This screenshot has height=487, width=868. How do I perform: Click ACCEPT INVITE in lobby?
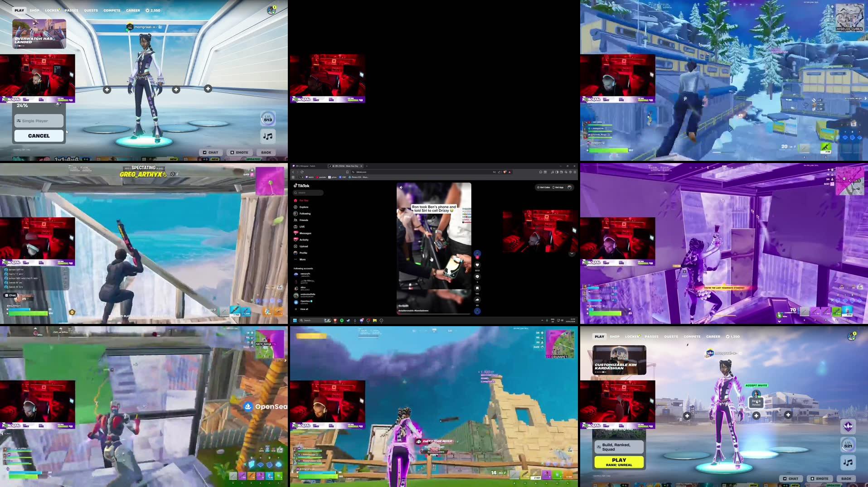[756, 386]
